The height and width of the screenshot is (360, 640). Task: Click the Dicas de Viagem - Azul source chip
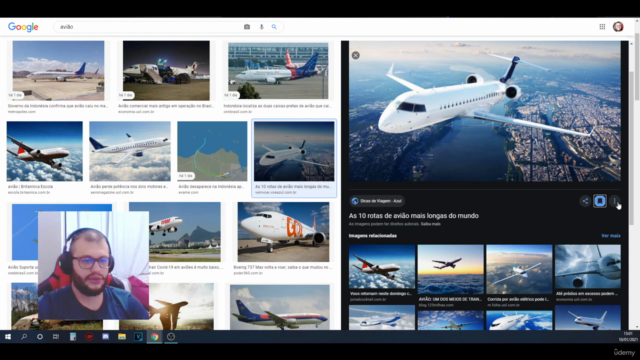point(377,201)
